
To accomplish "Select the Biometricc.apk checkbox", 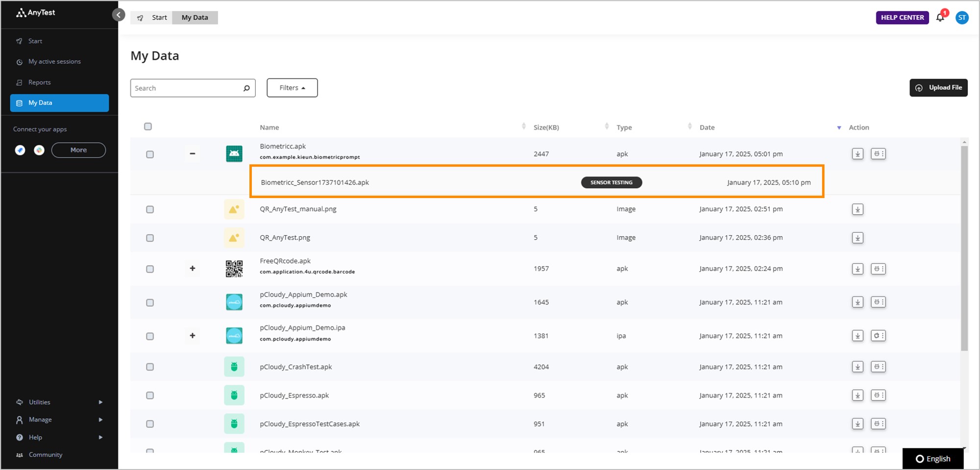I will tap(150, 154).
